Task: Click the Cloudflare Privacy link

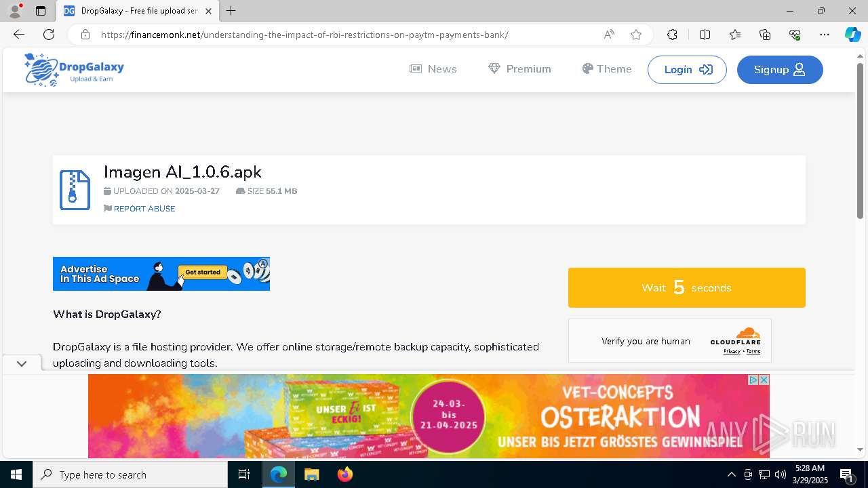Action: [732, 352]
